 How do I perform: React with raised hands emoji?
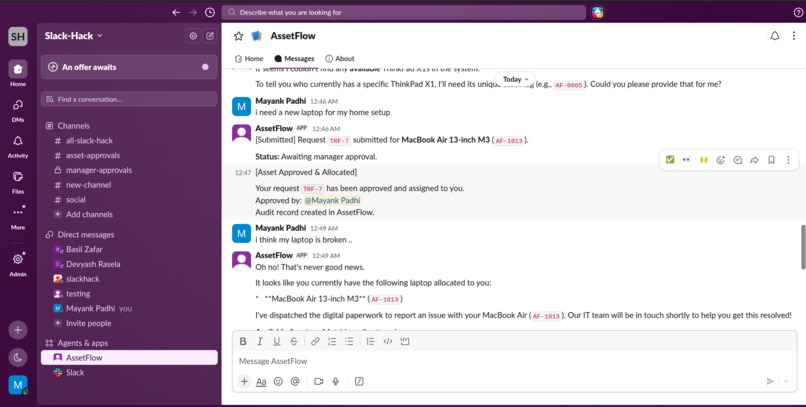(x=704, y=160)
